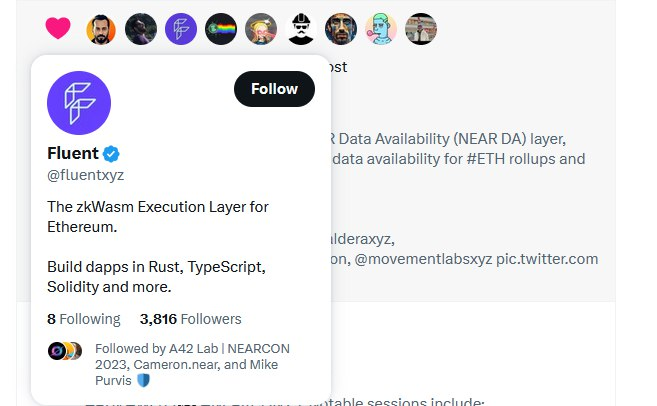Click the last avatar in the likers row
The image size is (657, 406).
(x=421, y=29)
